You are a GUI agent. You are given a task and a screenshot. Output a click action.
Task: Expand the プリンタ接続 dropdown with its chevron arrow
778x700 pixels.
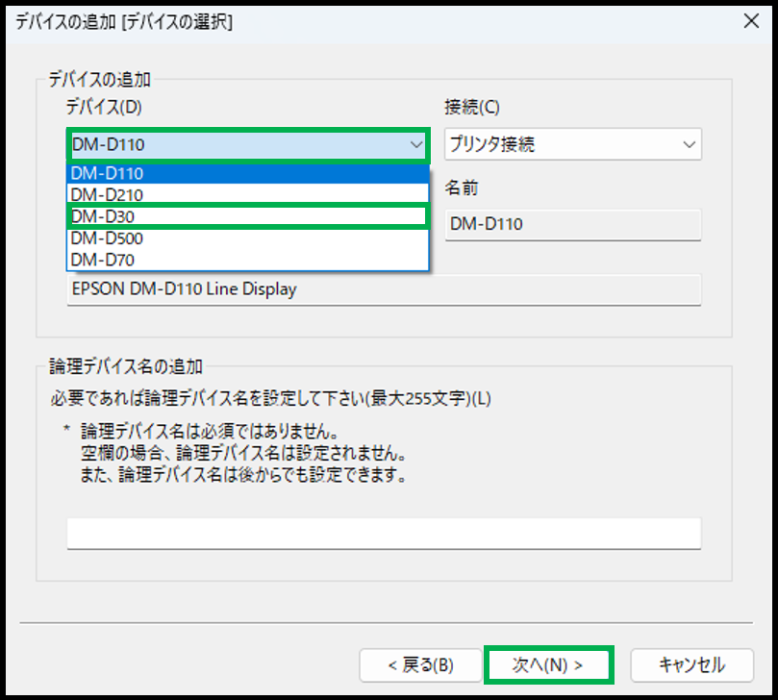pos(689,145)
